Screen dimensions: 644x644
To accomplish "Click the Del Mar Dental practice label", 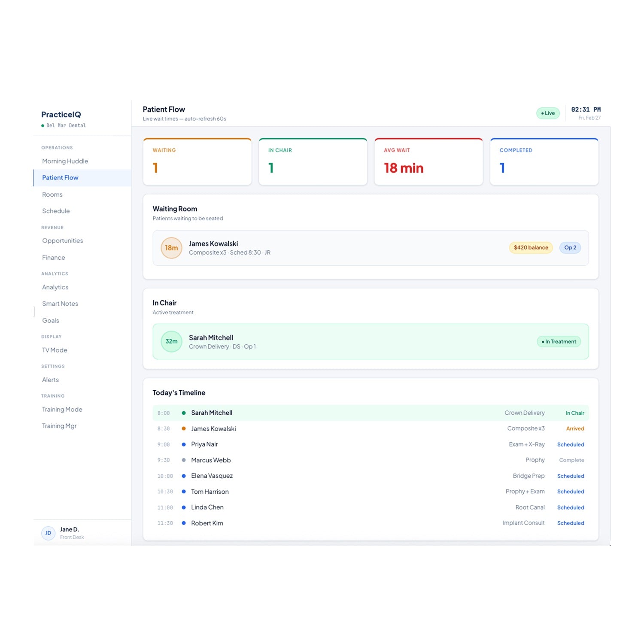I will click(x=66, y=125).
